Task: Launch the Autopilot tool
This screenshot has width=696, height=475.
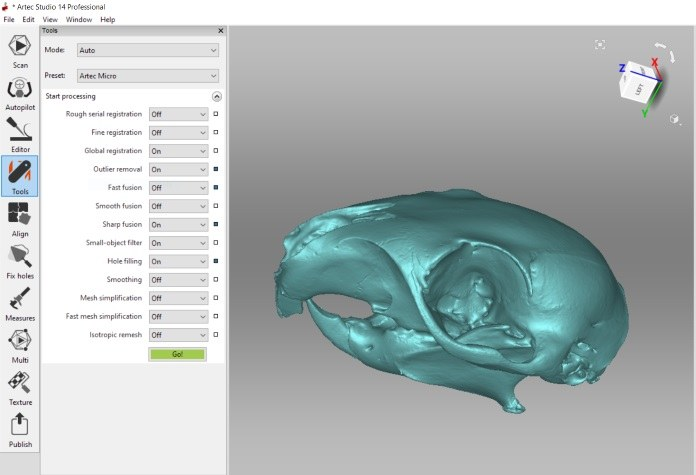Action: [x=20, y=92]
